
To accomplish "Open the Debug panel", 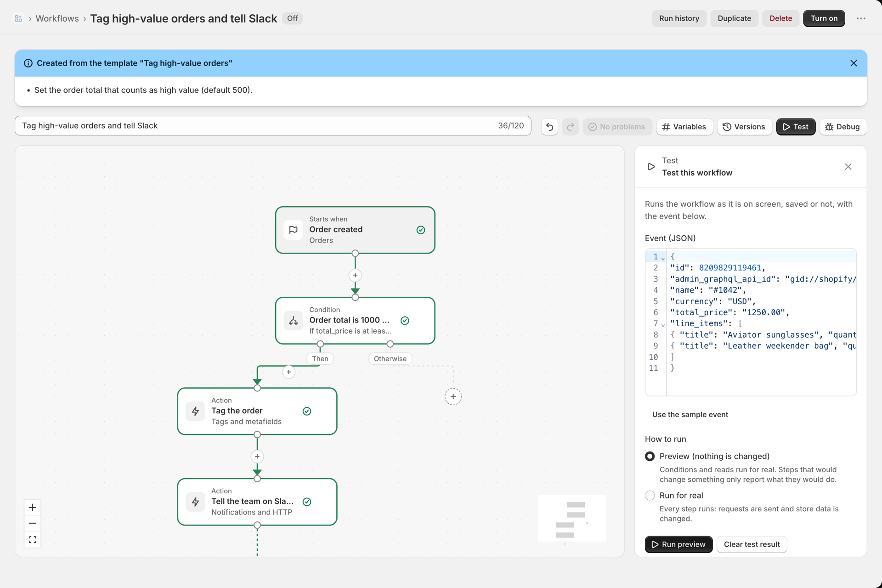I will point(842,127).
